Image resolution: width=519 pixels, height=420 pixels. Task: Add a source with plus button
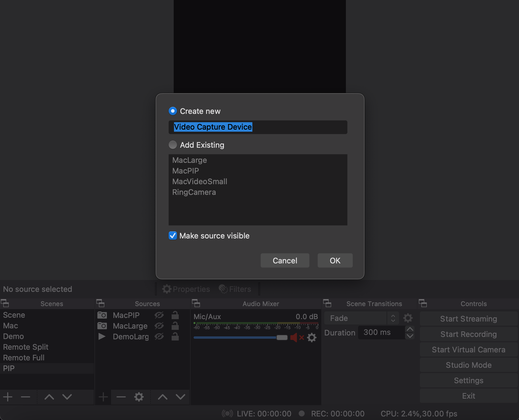pos(103,397)
